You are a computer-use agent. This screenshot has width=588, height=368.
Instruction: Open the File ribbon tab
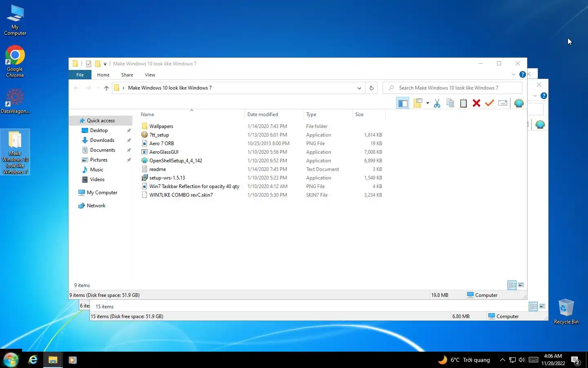[80, 75]
